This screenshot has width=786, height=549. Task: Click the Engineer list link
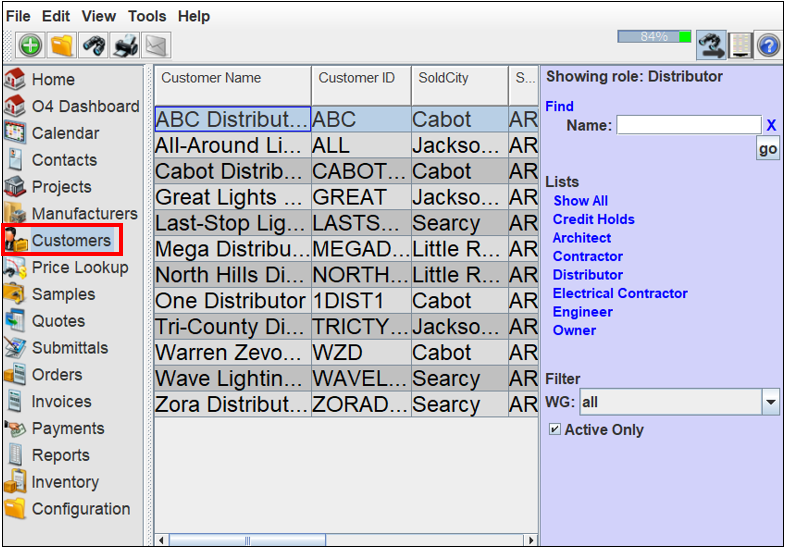(582, 312)
